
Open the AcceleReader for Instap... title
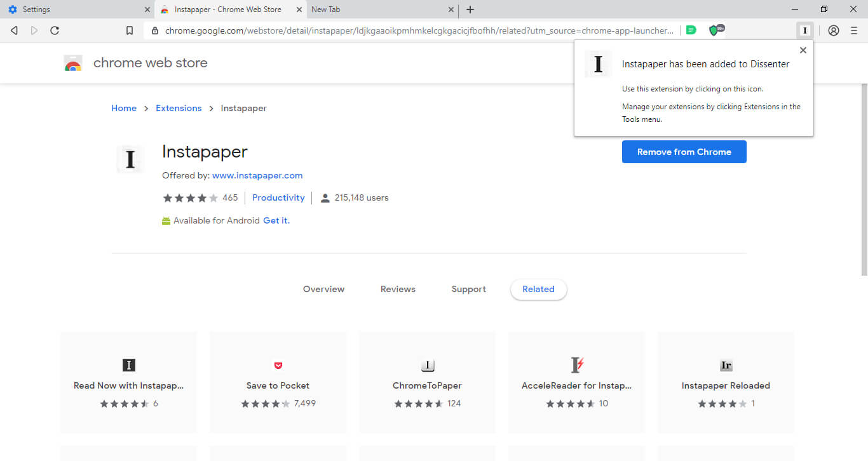(577, 386)
